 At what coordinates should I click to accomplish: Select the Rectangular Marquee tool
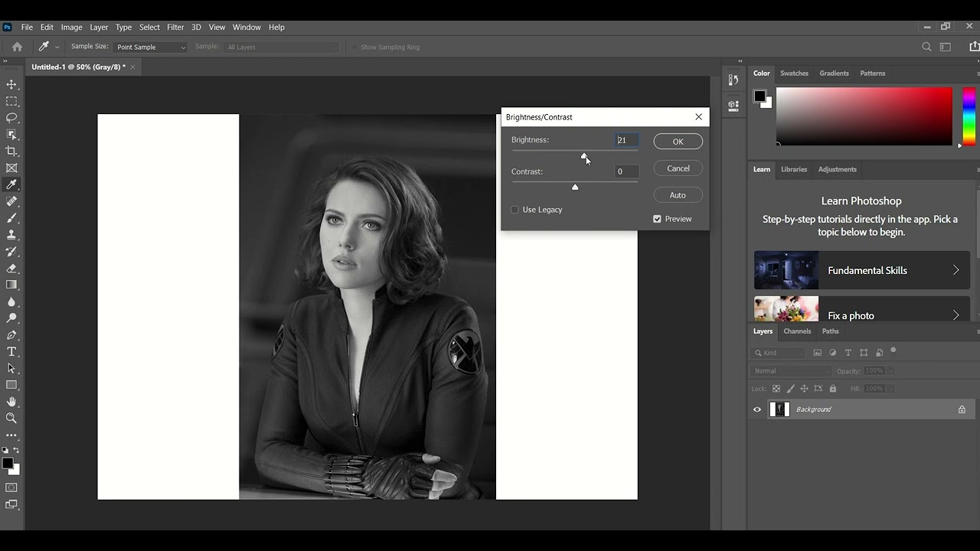pyautogui.click(x=11, y=101)
